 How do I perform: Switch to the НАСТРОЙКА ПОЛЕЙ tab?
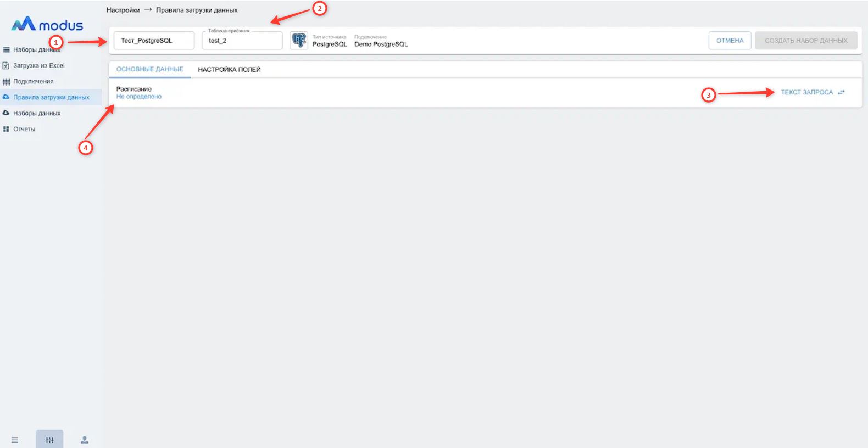(x=229, y=70)
